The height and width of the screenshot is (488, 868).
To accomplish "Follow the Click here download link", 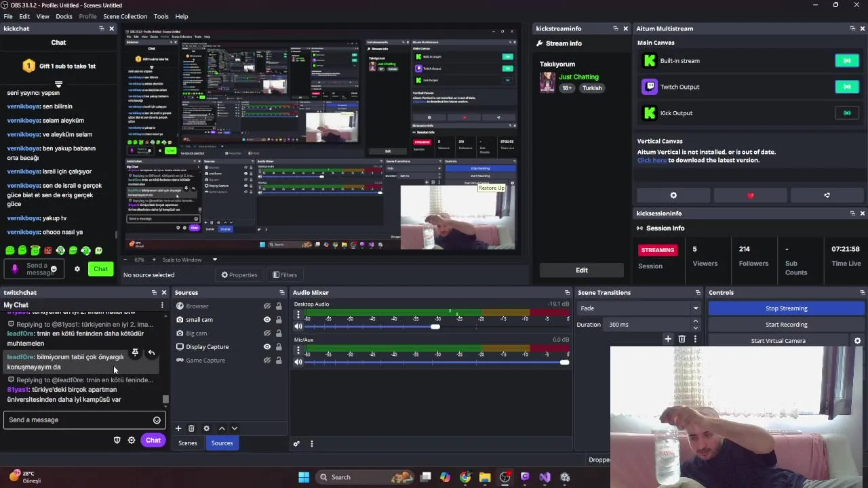I will pyautogui.click(x=652, y=161).
